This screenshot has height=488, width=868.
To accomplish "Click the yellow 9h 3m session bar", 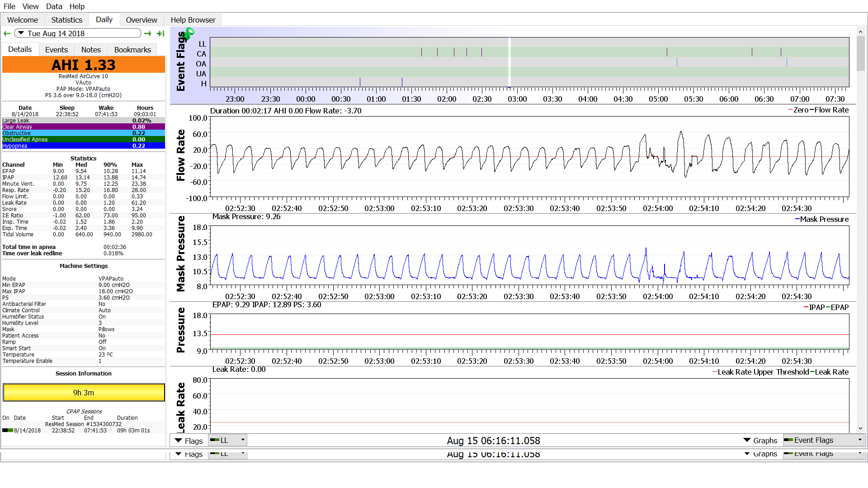I will pos(84,393).
